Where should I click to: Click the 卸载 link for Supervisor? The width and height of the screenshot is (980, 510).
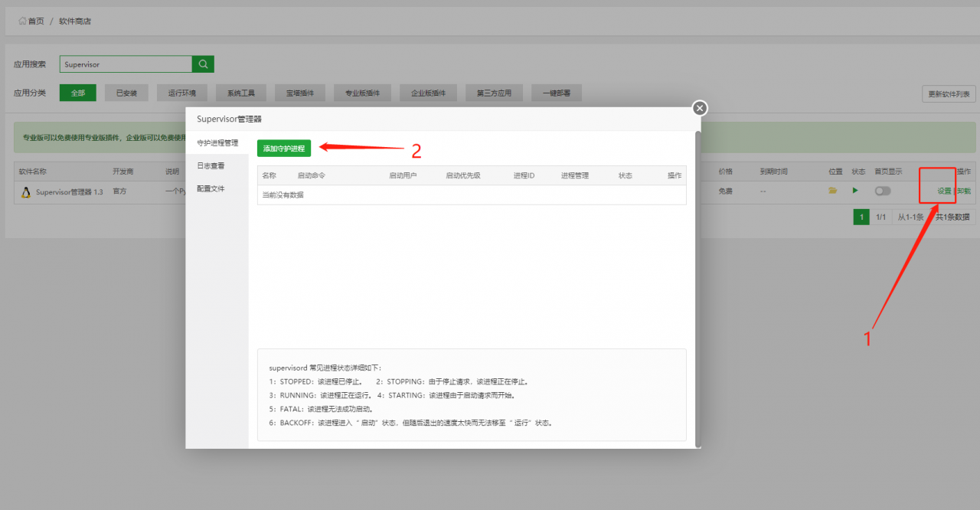coord(963,191)
